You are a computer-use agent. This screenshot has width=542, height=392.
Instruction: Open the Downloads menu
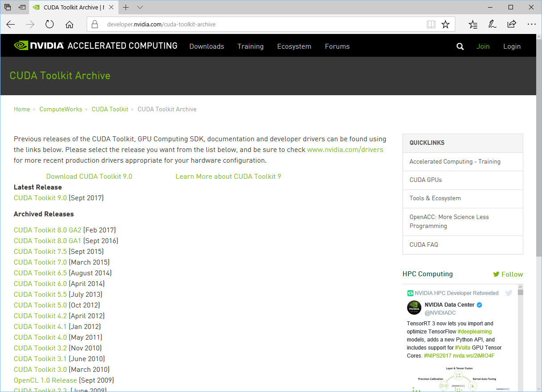point(207,46)
